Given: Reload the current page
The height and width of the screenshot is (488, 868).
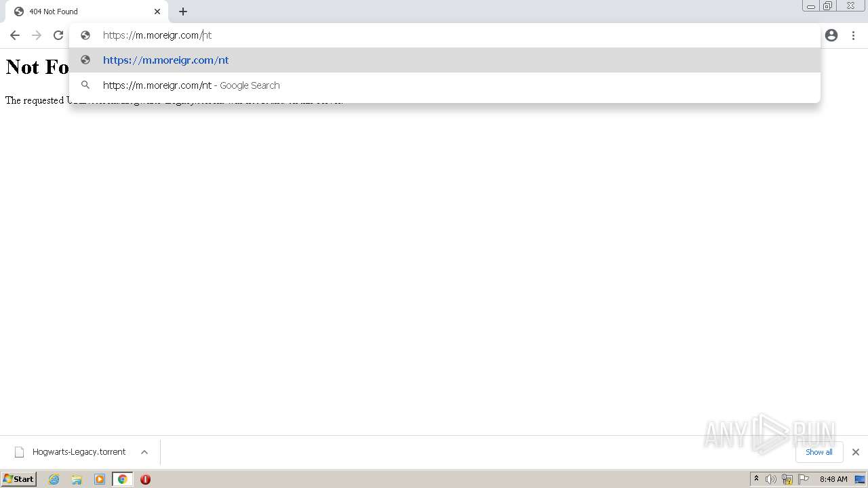Looking at the screenshot, I should tap(58, 35).
